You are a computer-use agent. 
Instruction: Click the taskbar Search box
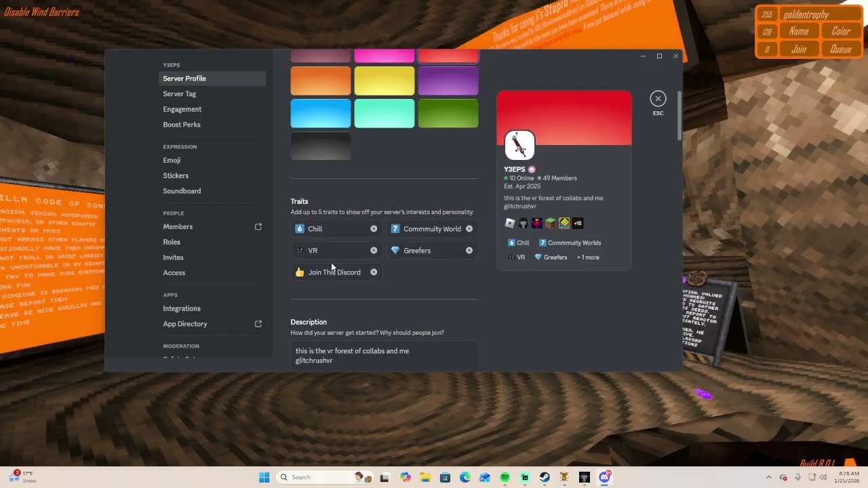point(324,477)
